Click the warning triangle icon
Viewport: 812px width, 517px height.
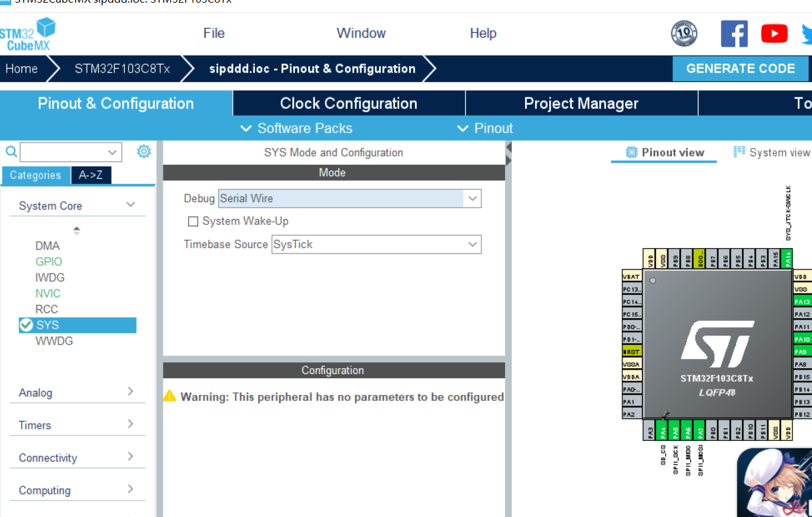(170, 396)
